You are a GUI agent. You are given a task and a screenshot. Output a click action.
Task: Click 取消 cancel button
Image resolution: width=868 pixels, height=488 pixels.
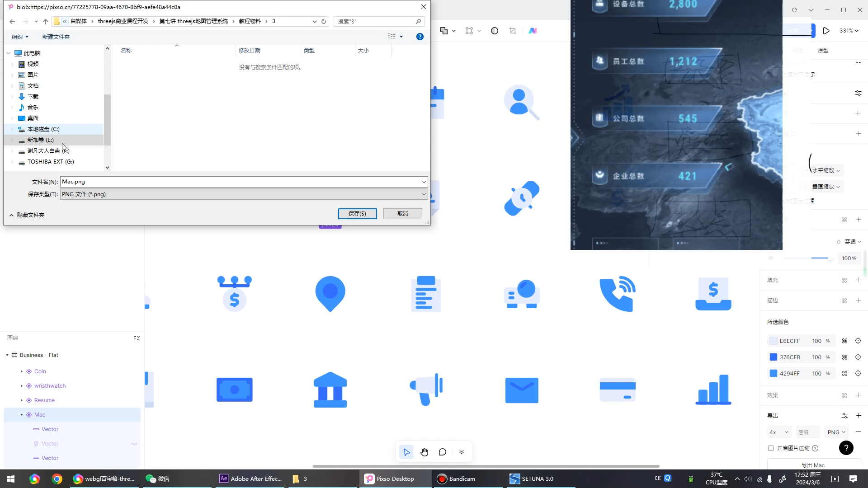[403, 213]
